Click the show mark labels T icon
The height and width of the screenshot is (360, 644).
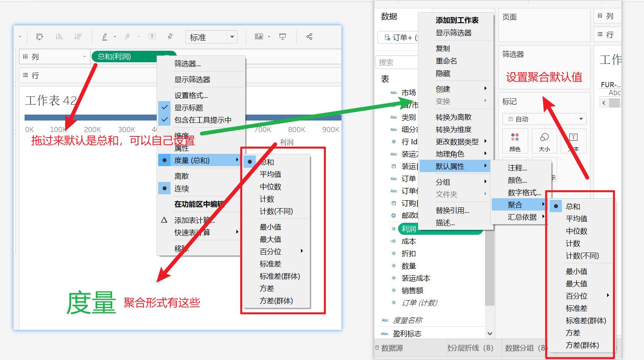click(x=152, y=36)
